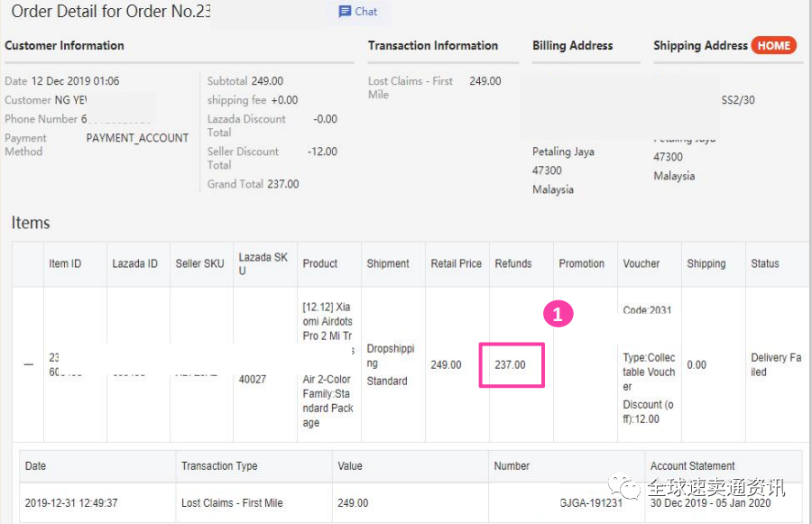Click the Item ID column header
Screen dimensions: 812x524
point(65,263)
